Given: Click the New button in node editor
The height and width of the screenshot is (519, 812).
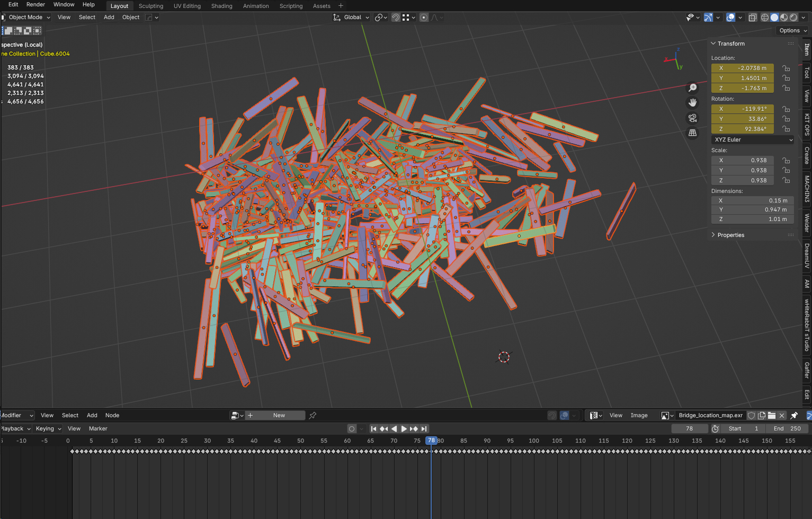Looking at the screenshot, I should click(279, 416).
